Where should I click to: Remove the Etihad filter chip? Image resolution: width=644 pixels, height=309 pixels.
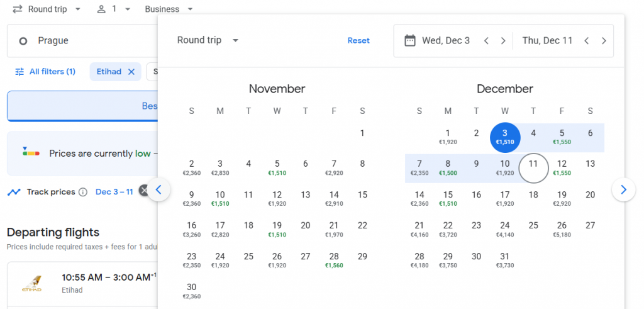pyautogui.click(x=131, y=72)
